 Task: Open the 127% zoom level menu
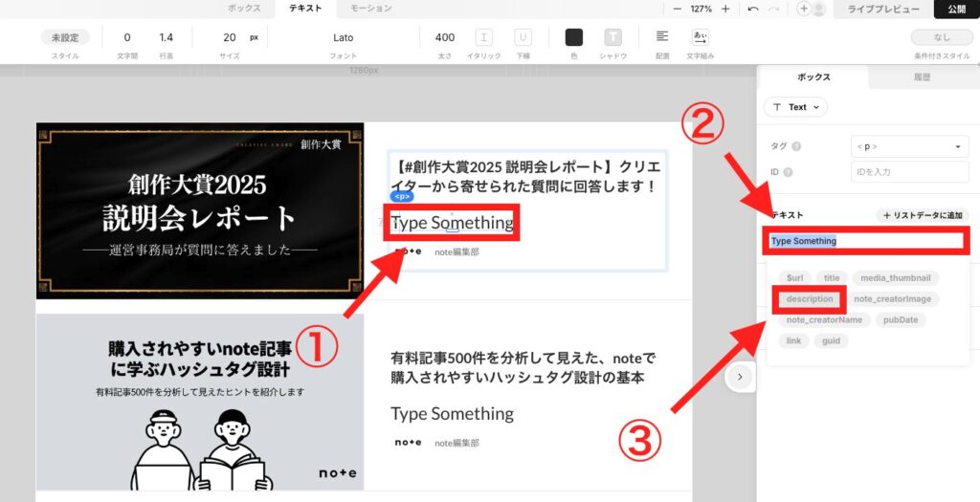point(702,9)
